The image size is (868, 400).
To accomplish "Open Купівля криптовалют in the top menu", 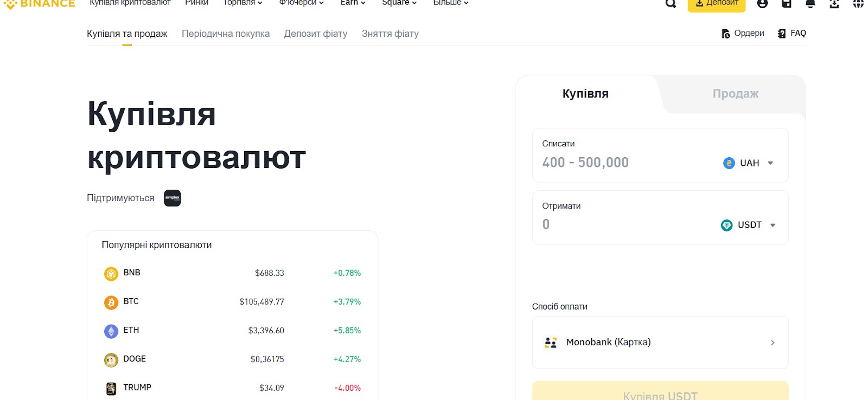I will click(130, 3).
